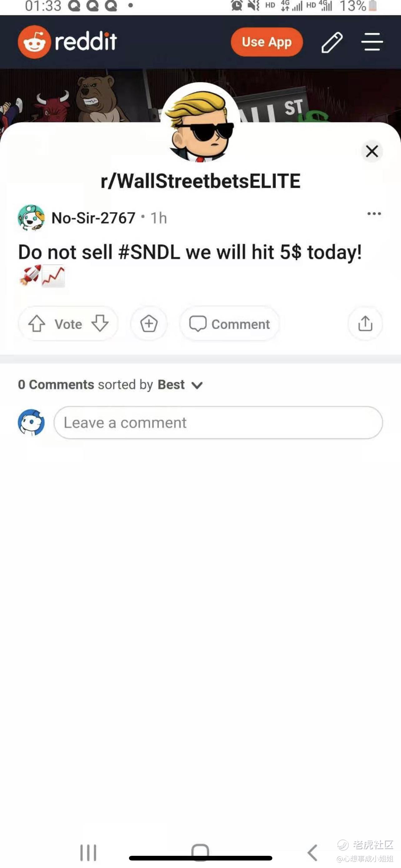Tap the Comment button
Screen dimensions: 401x868
click(x=230, y=324)
